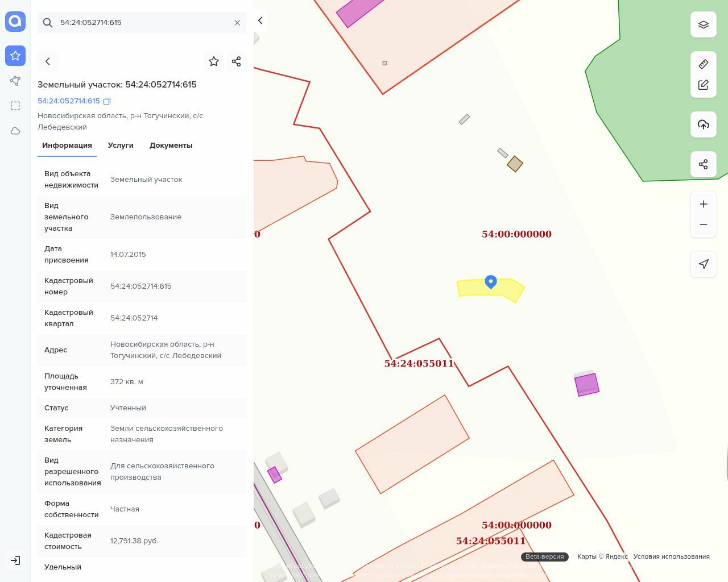Open the map layers panel
This screenshot has width=728, height=582.
coord(703,24)
